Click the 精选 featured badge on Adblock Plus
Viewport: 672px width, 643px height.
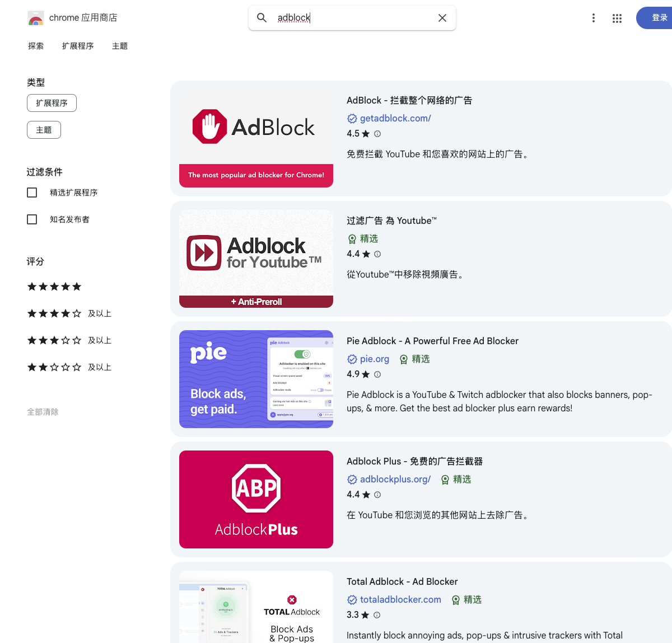455,480
